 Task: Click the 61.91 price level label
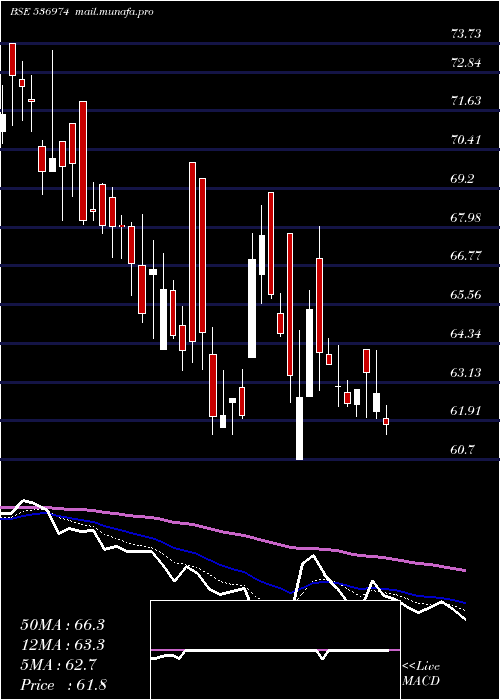coord(467,411)
